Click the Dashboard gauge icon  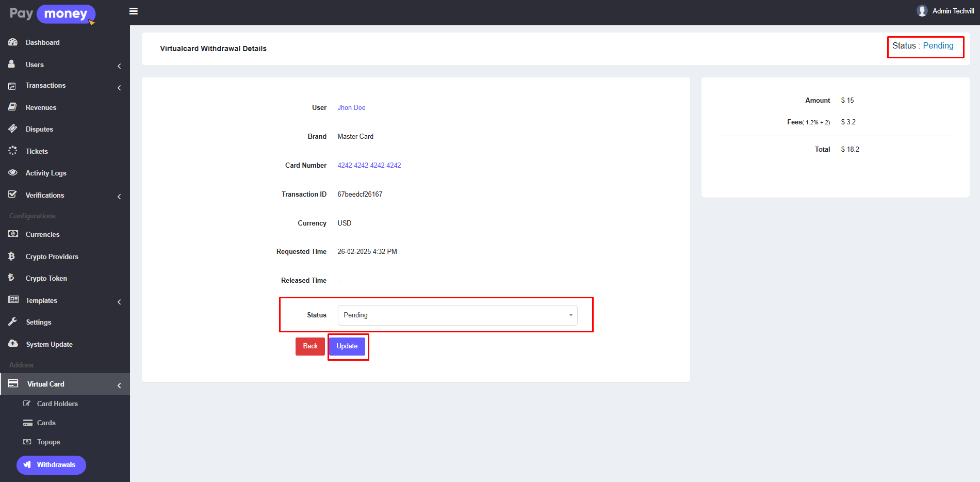[13, 42]
